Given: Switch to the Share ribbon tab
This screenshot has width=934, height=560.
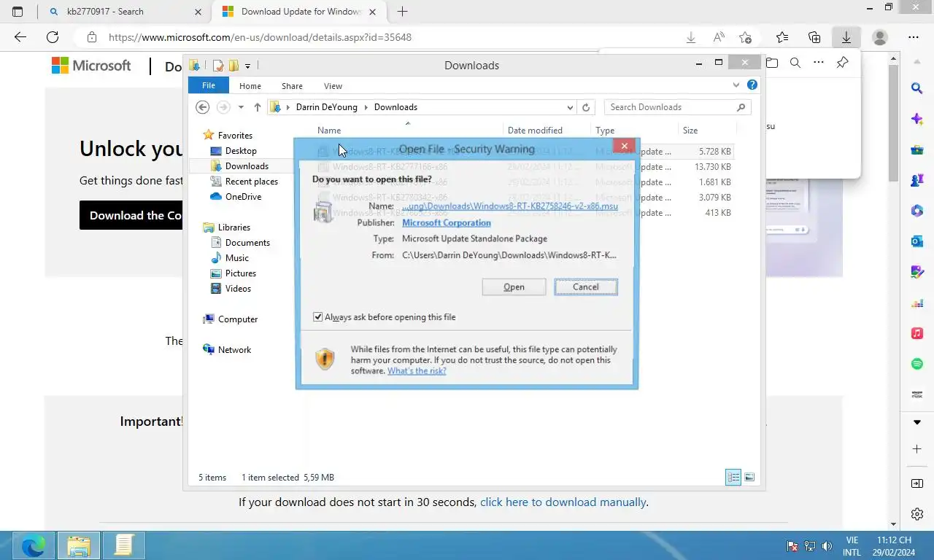Looking at the screenshot, I should pos(292,86).
